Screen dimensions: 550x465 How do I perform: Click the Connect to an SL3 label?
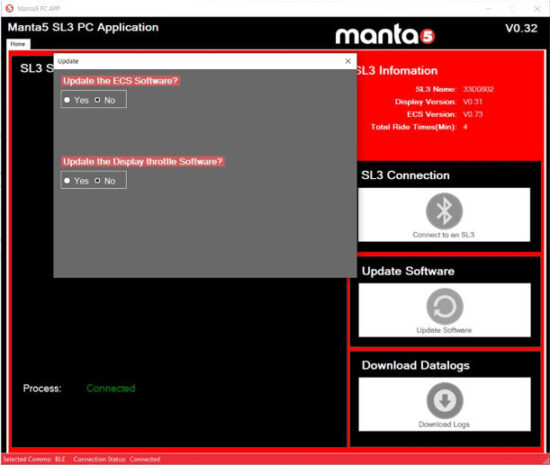click(444, 235)
